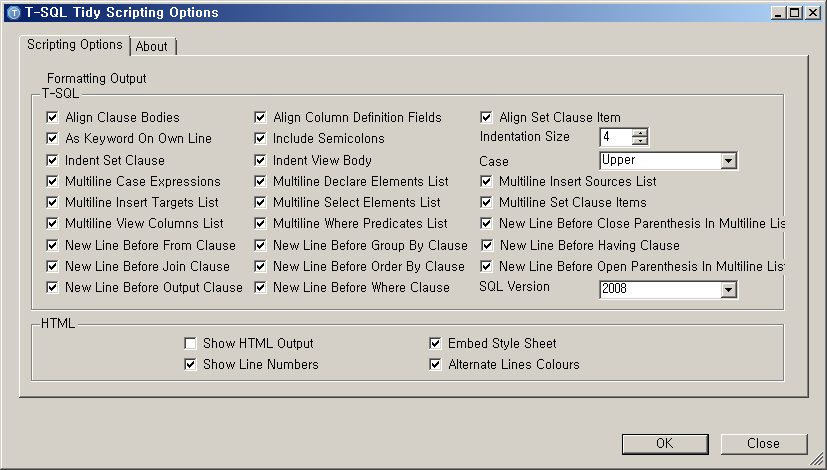827x470 pixels.
Task: Toggle Align Set Clause Item checkbox
Action: click(486, 117)
